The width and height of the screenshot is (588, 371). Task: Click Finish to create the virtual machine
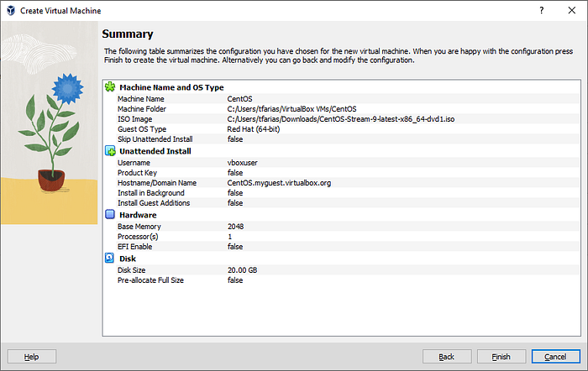coord(501,357)
